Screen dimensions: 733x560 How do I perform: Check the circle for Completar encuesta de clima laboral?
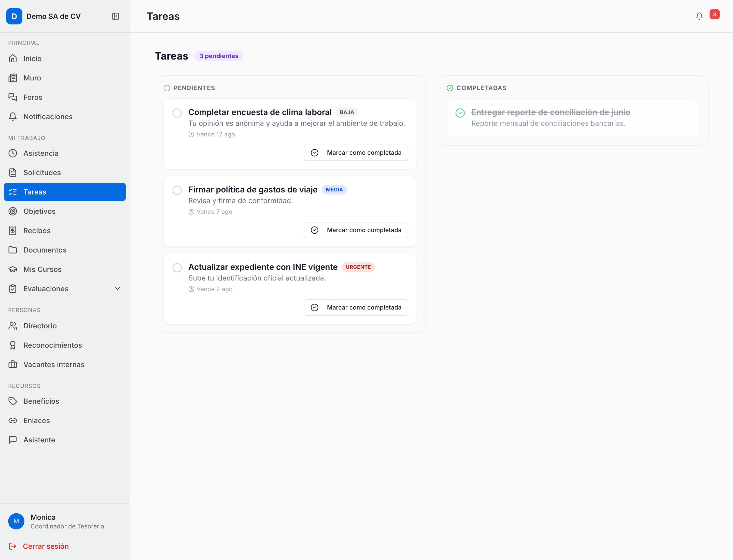(x=177, y=113)
